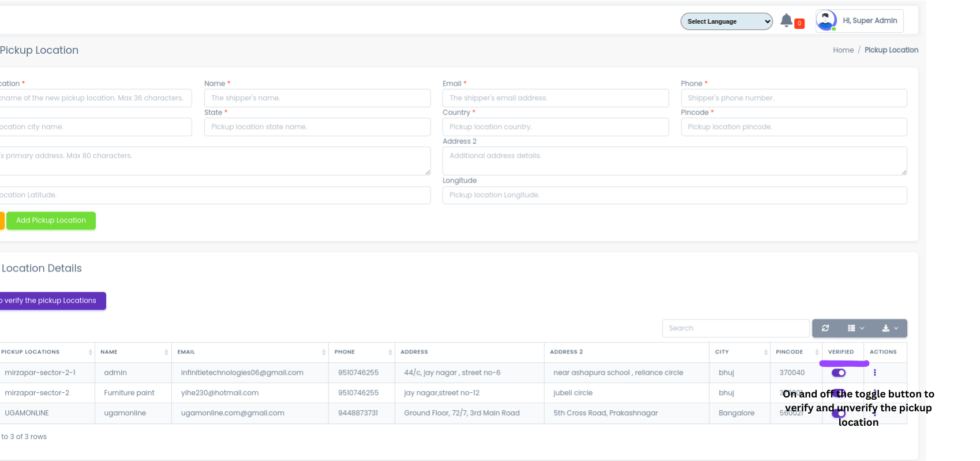Expand the export data dropdown
Viewport: 980px width, 461px height.
[889, 328]
